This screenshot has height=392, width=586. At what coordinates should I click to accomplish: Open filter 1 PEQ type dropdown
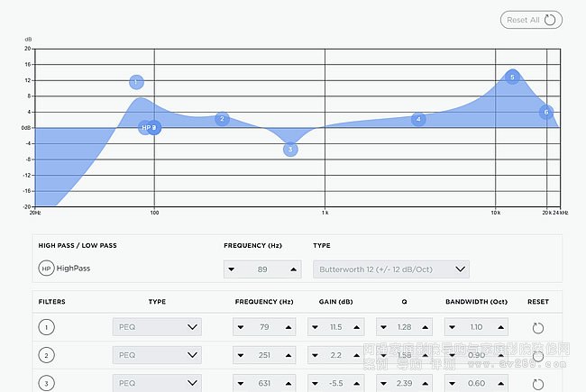coord(157,328)
